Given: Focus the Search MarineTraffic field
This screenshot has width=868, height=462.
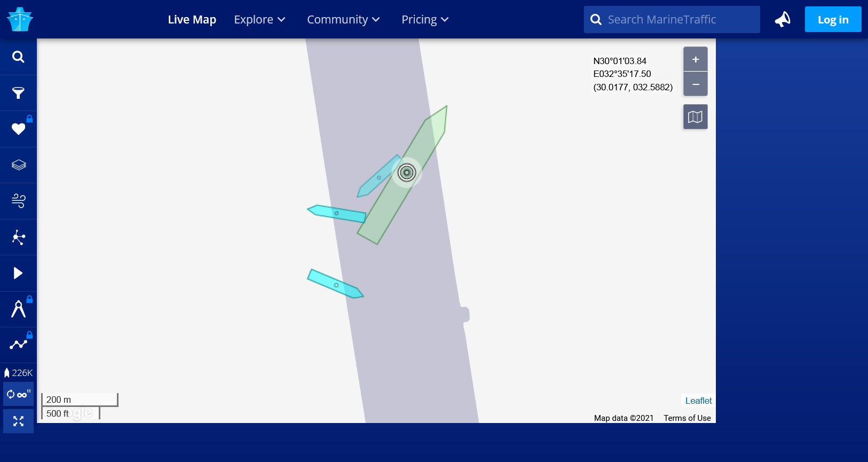Looking at the screenshot, I should [672, 19].
